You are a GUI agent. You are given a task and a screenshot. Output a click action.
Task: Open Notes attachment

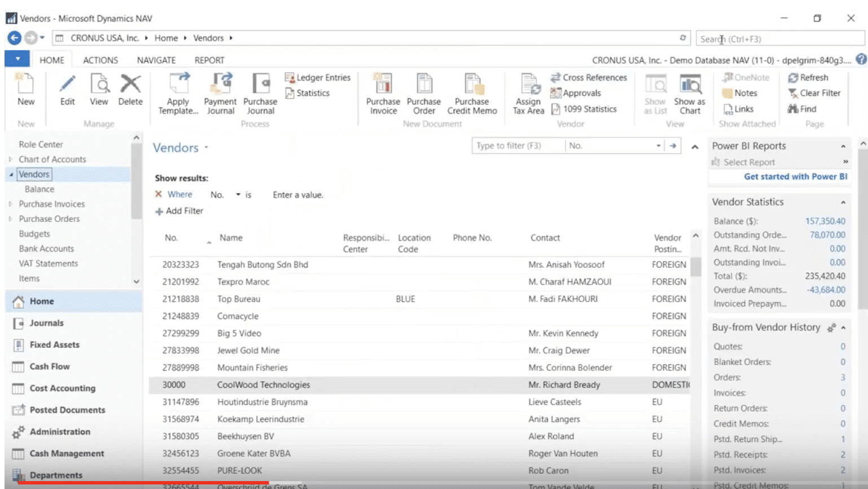(x=740, y=93)
